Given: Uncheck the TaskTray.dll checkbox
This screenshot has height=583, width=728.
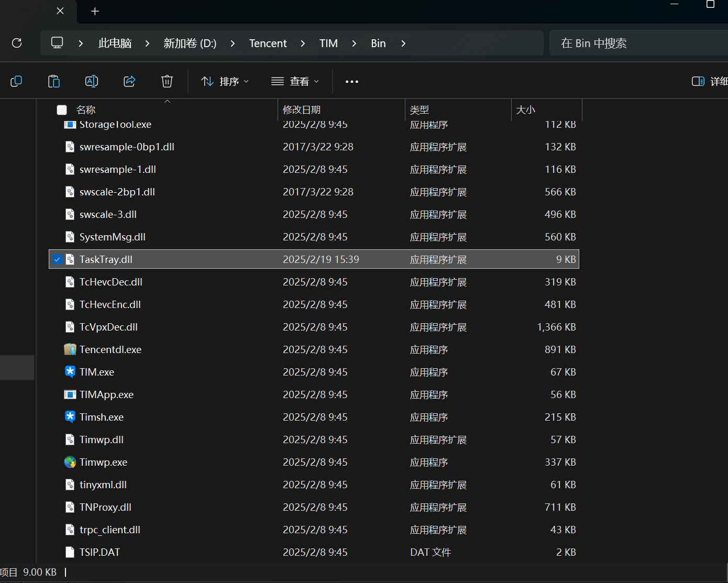Looking at the screenshot, I should [x=57, y=259].
